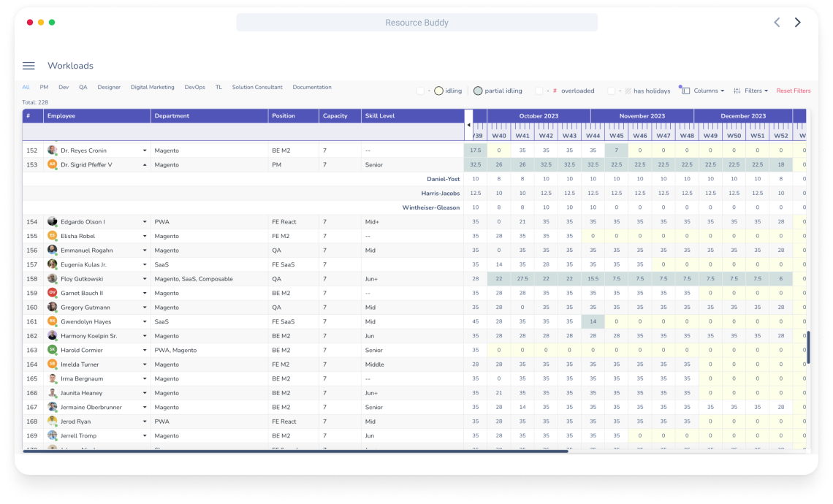Click the forward navigation arrow button

click(x=797, y=22)
